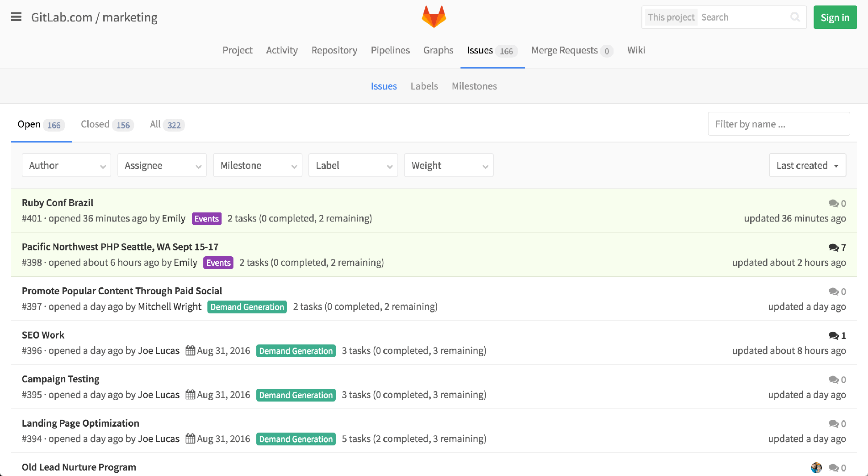Click the GitLab fox logo
The width and height of the screenshot is (868, 476).
click(x=434, y=16)
